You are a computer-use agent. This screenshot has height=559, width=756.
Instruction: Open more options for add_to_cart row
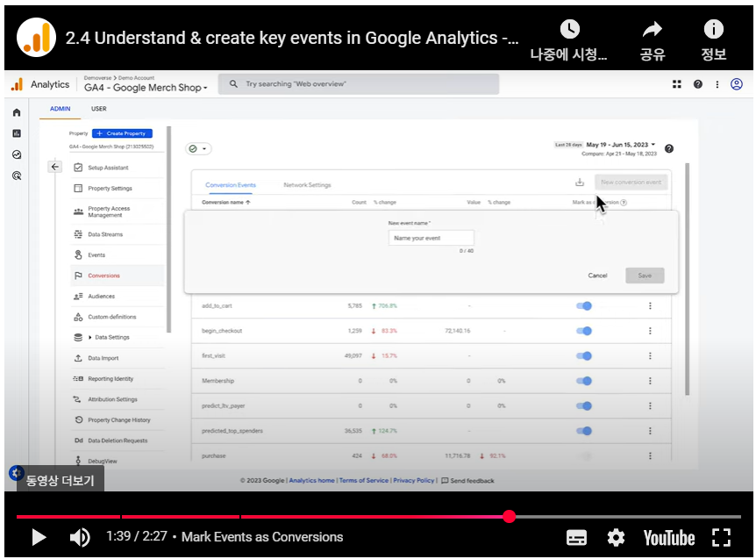click(650, 305)
